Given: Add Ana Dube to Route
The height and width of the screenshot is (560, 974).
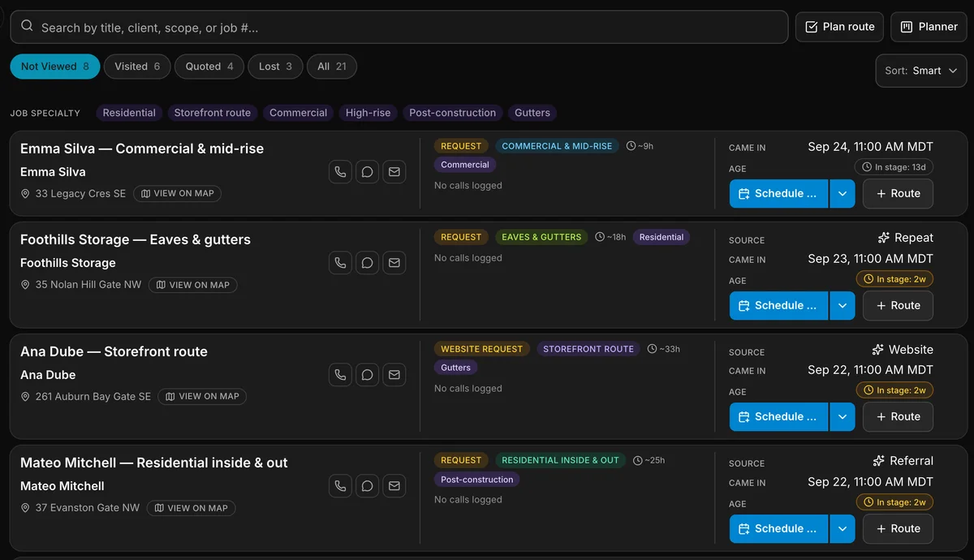Looking at the screenshot, I should (898, 417).
